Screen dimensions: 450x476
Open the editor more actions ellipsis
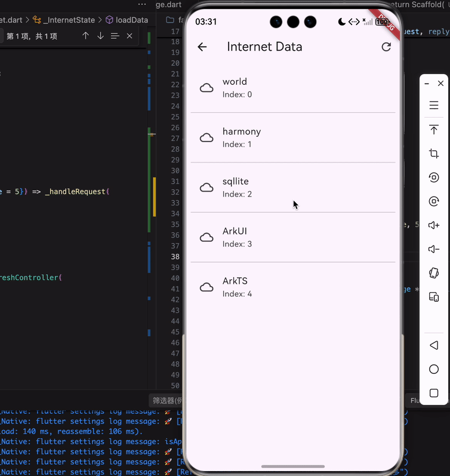tap(141, 4)
